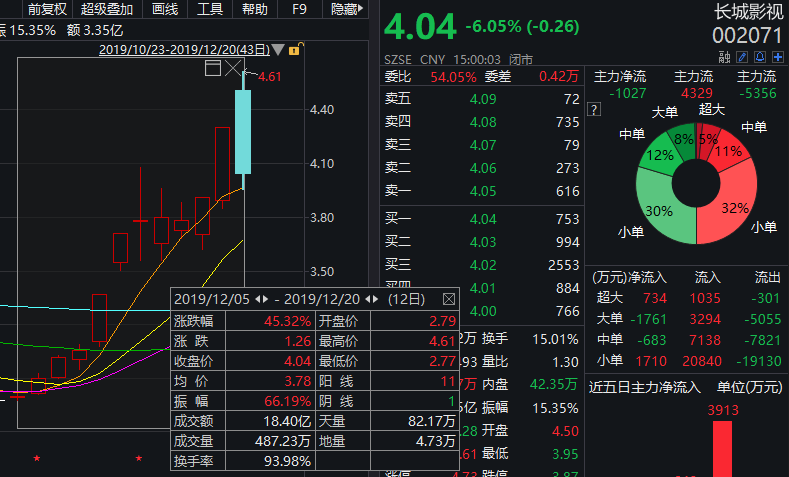The image size is (789, 477).
Task: Click the 主力净流 -1027 value
Action: pos(627,94)
